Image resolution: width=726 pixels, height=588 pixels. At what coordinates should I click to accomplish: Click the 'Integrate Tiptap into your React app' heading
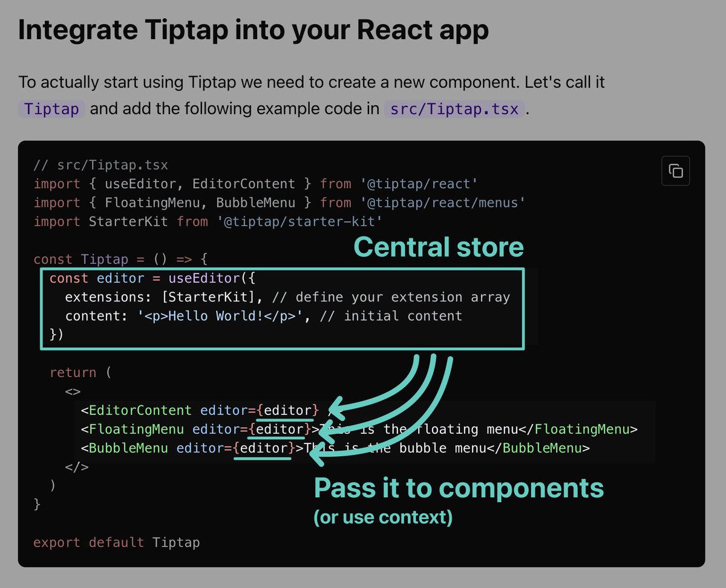[x=253, y=30]
